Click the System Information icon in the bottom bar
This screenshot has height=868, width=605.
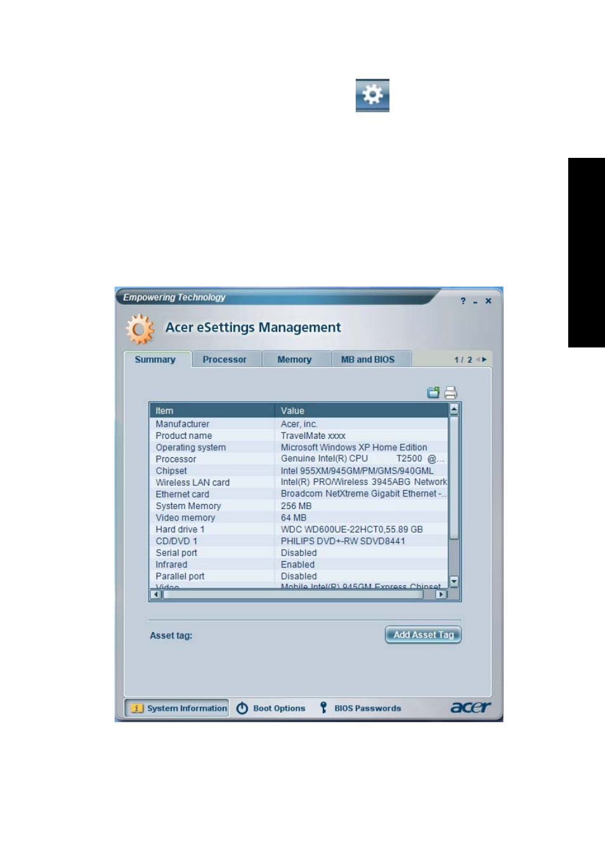(x=137, y=709)
